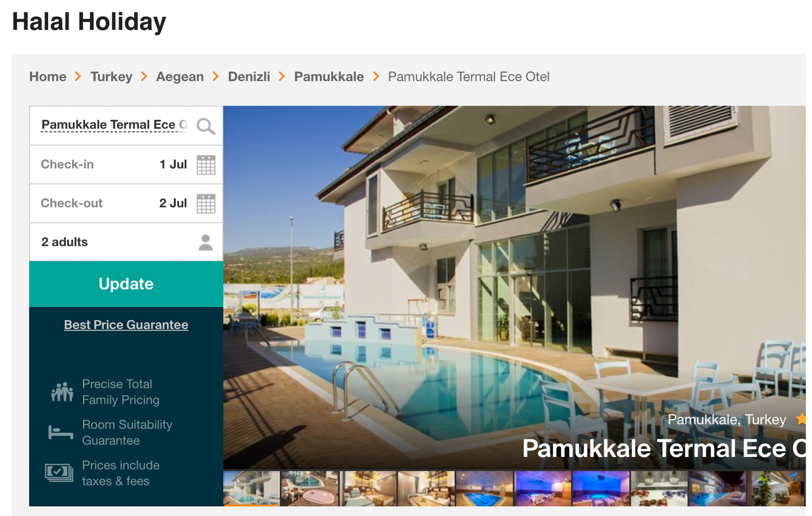Open the Denizli breadcrumb link
This screenshot has height=516, width=812.
coord(249,77)
